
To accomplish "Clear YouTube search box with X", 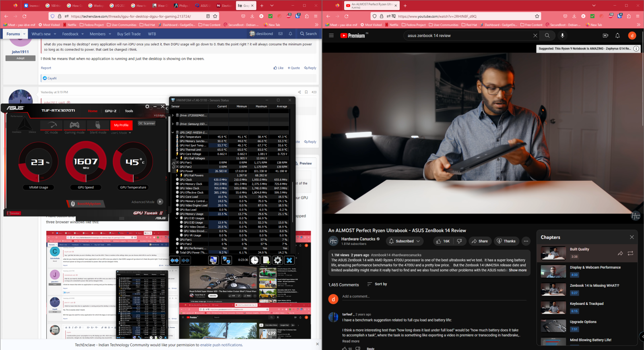I will (x=535, y=35).
